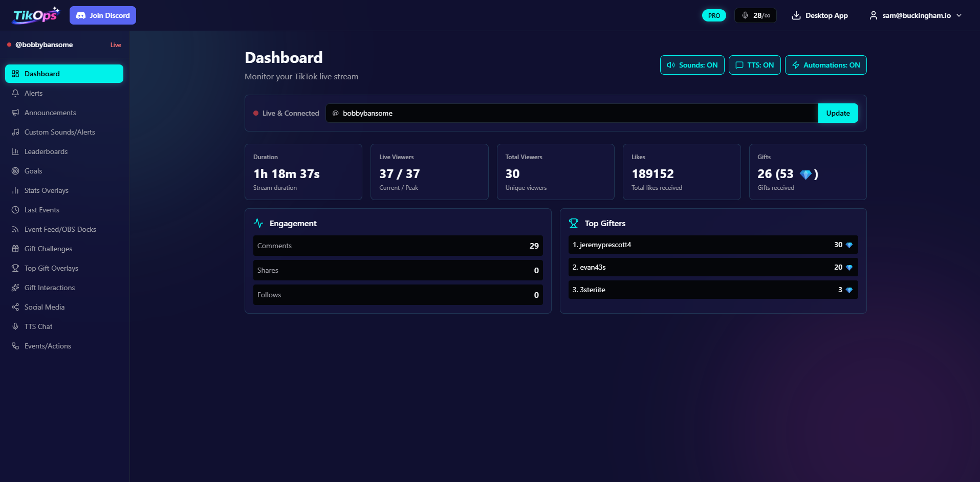
Task: Click the Desktop App download icon
Action: click(796, 15)
